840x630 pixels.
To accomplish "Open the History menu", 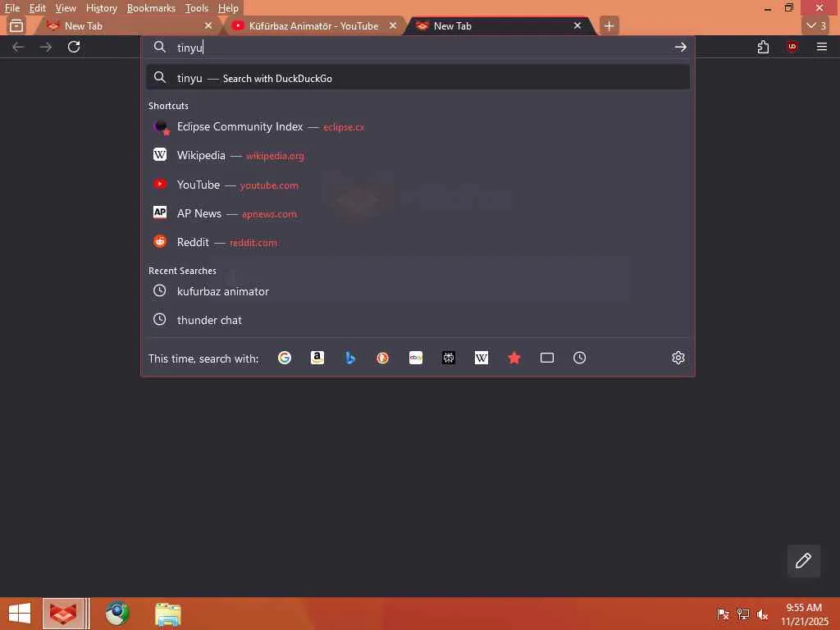I will 102,8.
